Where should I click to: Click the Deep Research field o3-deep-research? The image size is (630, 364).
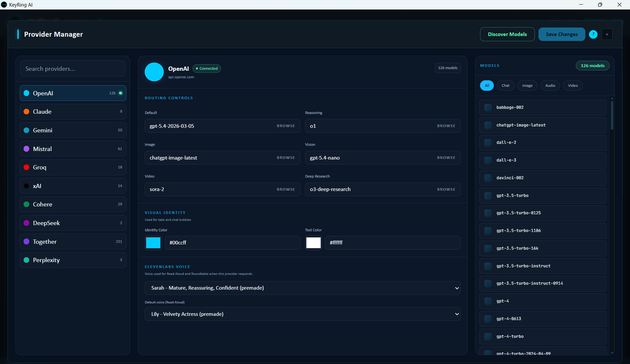coord(383,189)
